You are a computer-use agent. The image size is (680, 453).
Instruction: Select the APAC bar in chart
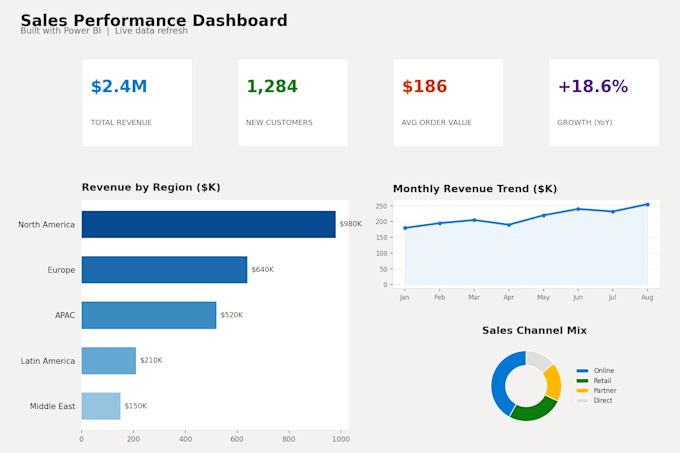click(x=149, y=315)
